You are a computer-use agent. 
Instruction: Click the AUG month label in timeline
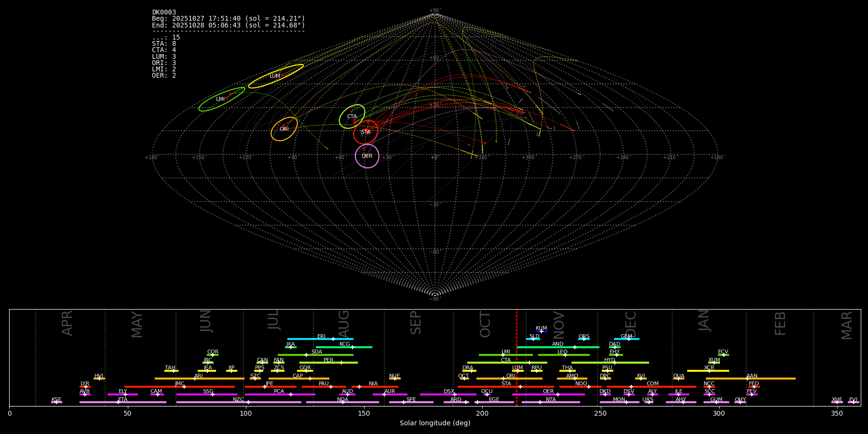(344, 323)
